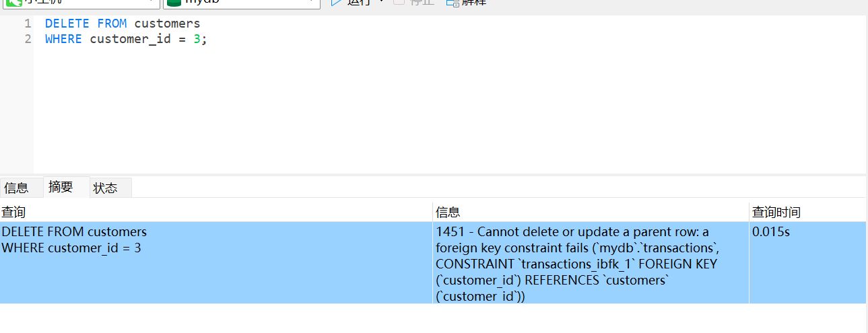
Task: Click the 信息 column header in results
Action: tap(448, 213)
